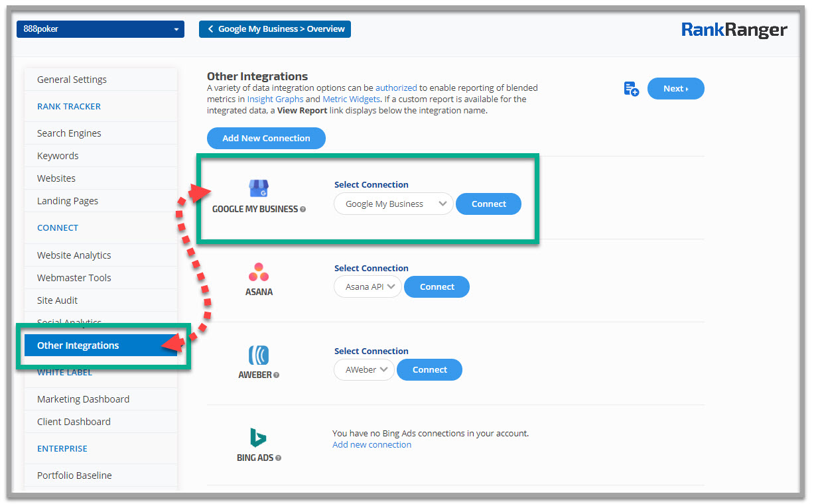Expand the Google My Business connection dropdown

click(393, 204)
